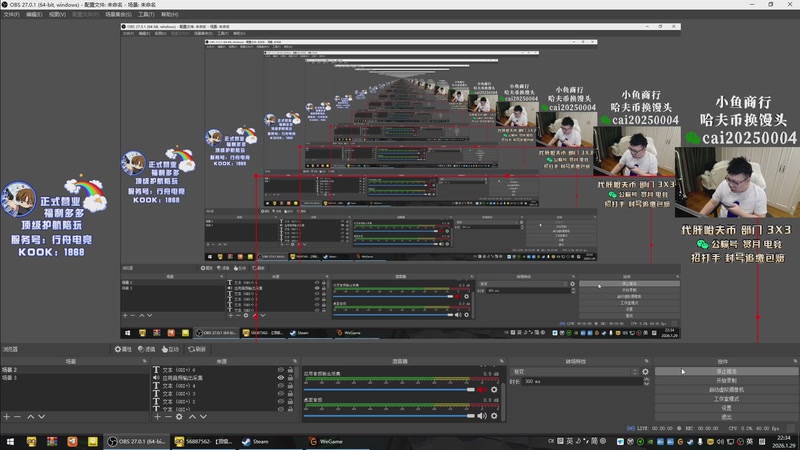Open volume control in system tray
The width and height of the screenshot is (800, 450).
click(x=719, y=441)
